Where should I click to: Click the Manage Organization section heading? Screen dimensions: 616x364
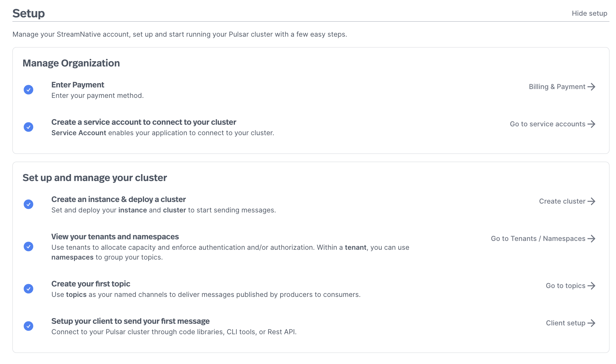[x=71, y=63]
